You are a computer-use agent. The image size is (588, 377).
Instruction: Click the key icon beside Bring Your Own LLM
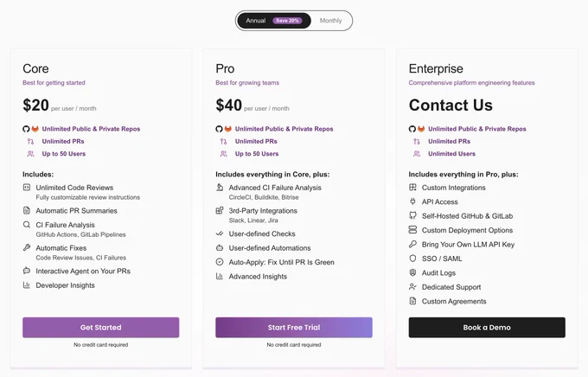point(412,244)
